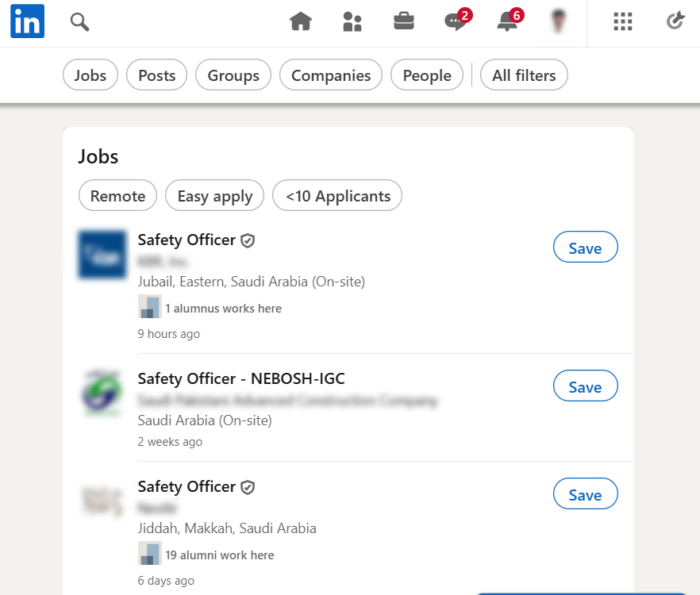Toggle the Remote filter chip
700x595 pixels.
(x=117, y=196)
